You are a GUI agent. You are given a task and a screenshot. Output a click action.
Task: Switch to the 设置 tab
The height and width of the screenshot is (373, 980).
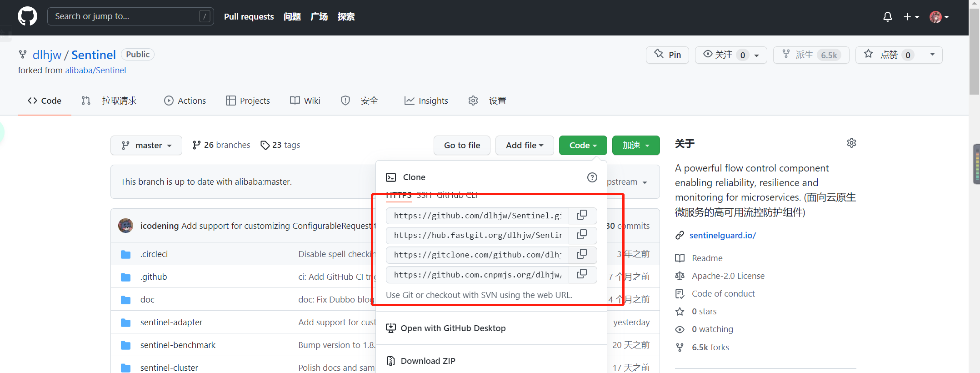[x=487, y=101]
